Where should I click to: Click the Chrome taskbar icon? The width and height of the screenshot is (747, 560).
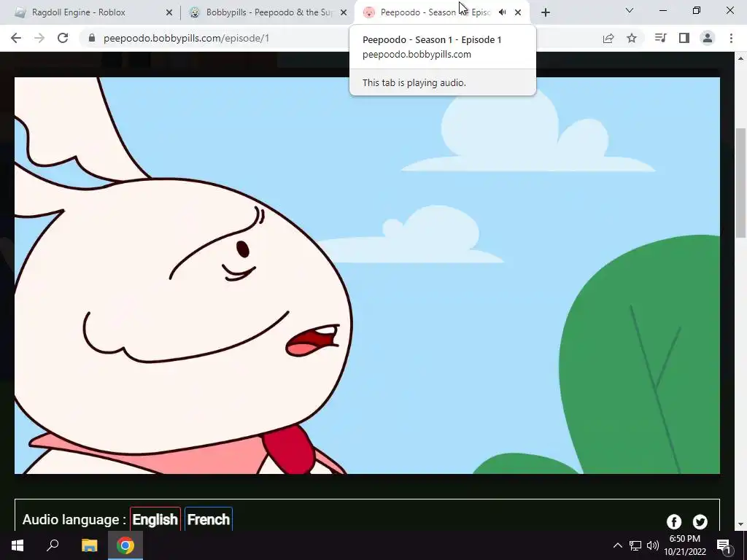125,545
